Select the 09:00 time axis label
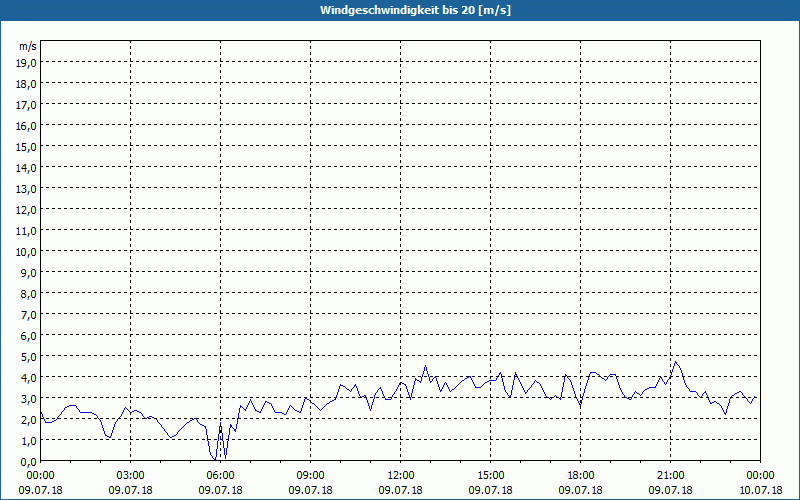This screenshot has width=800, height=500. coord(310,476)
